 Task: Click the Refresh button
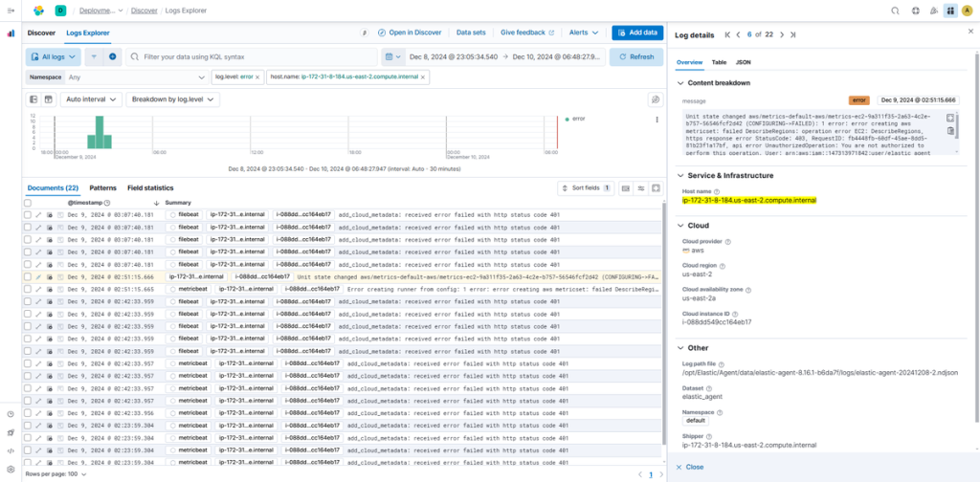(635, 57)
